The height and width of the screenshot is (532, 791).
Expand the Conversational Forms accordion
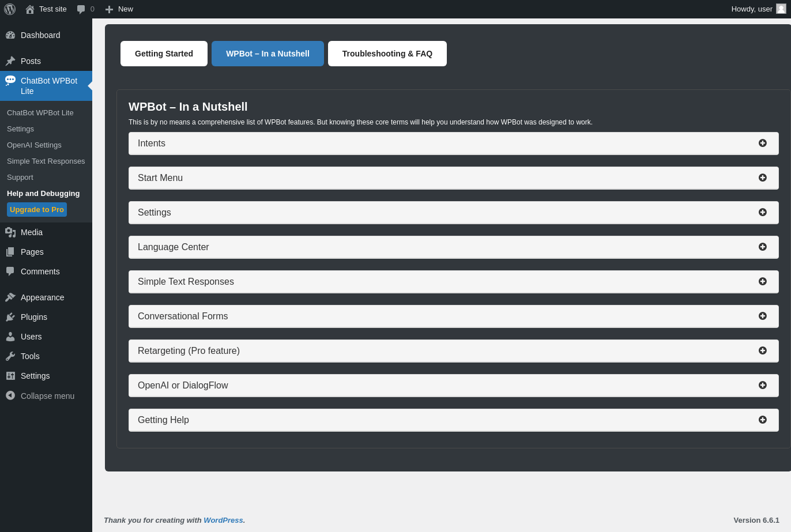454,316
